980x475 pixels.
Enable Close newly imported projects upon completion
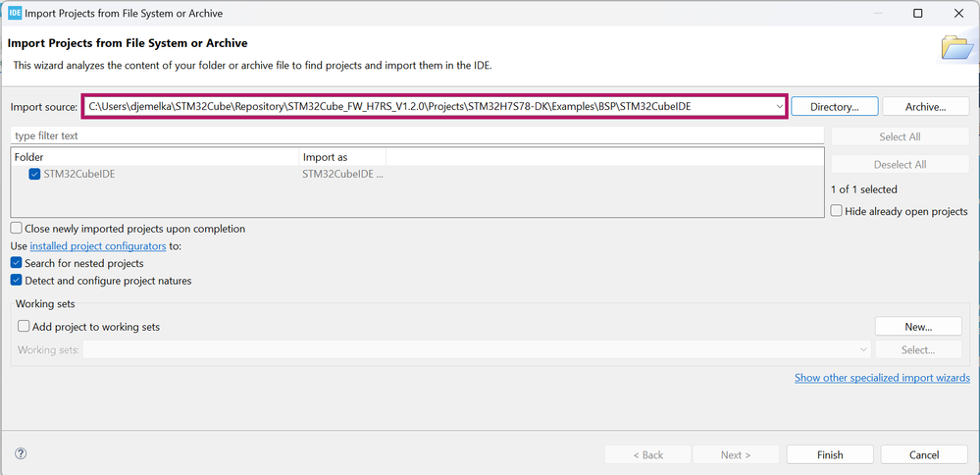17,229
